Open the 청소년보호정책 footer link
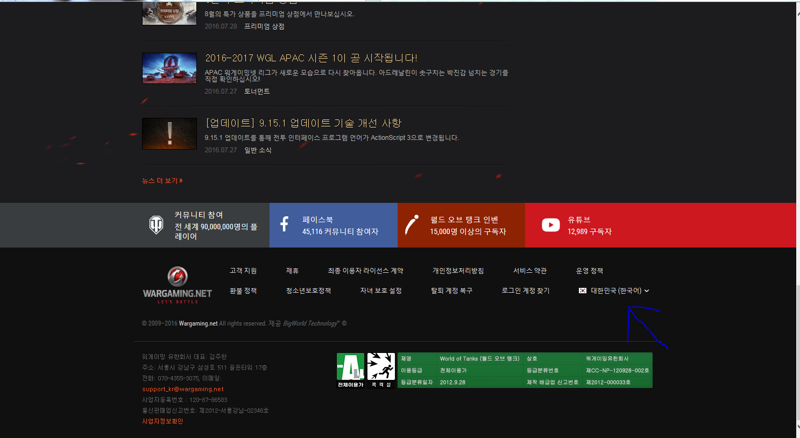The image size is (800, 438). pyautogui.click(x=308, y=290)
